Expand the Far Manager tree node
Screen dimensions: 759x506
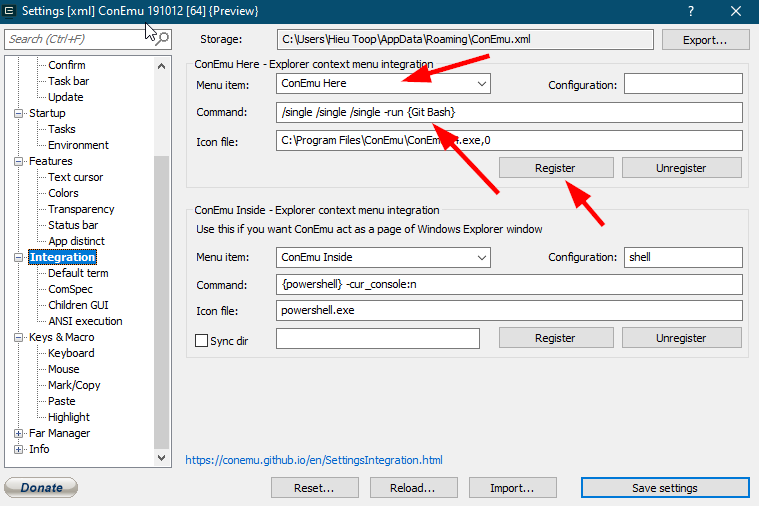point(19,433)
